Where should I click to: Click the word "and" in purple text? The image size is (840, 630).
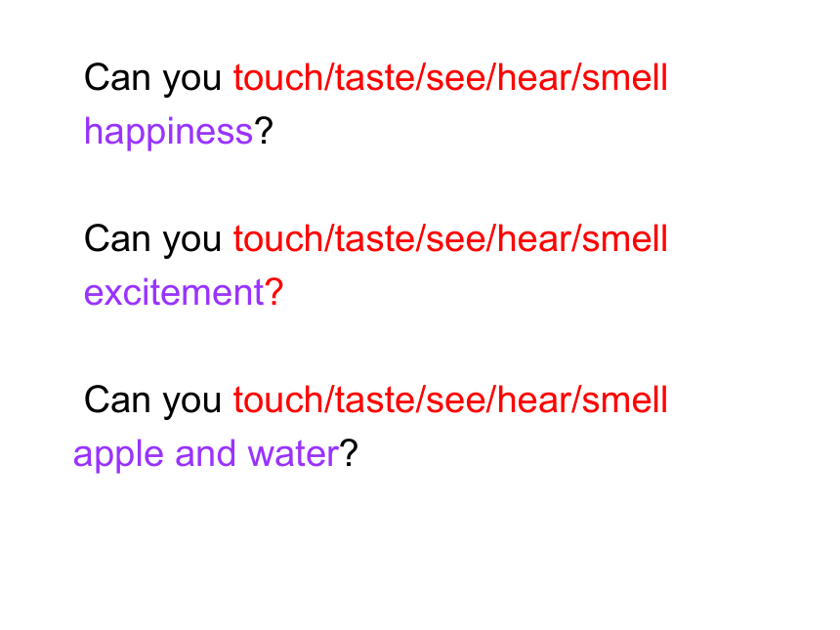205,453
